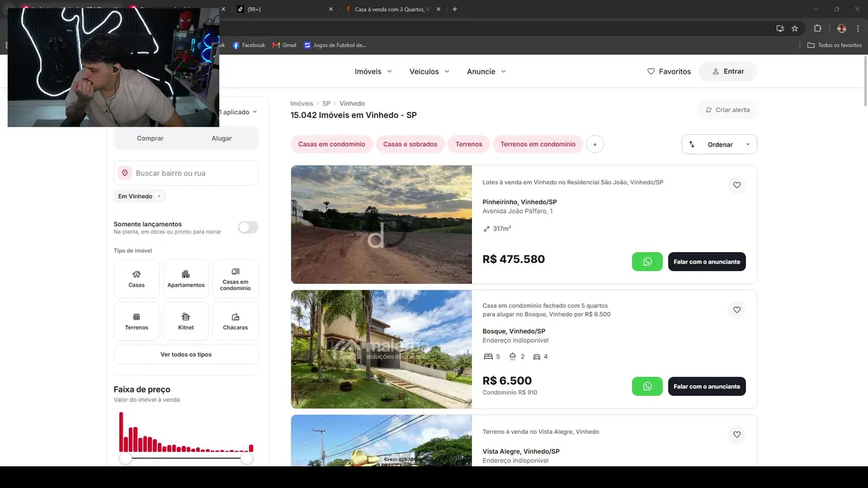Filter by Casas em condomínio chip

pos(332,144)
